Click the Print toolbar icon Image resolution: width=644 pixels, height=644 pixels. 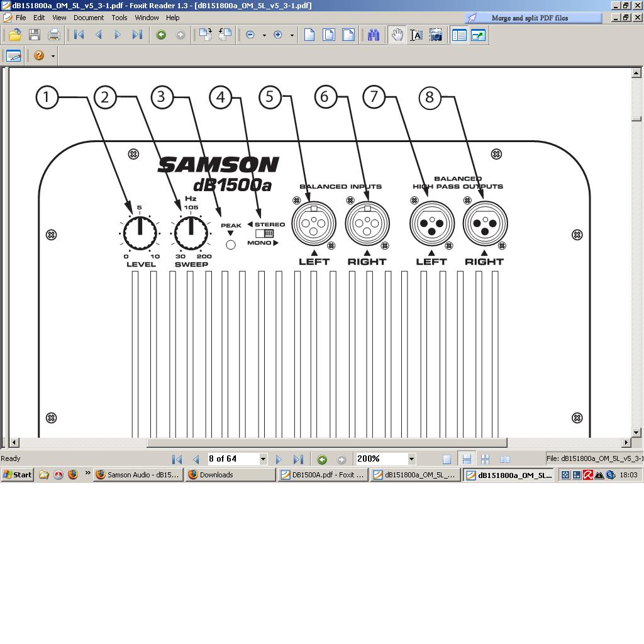pyautogui.click(x=54, y=35)
